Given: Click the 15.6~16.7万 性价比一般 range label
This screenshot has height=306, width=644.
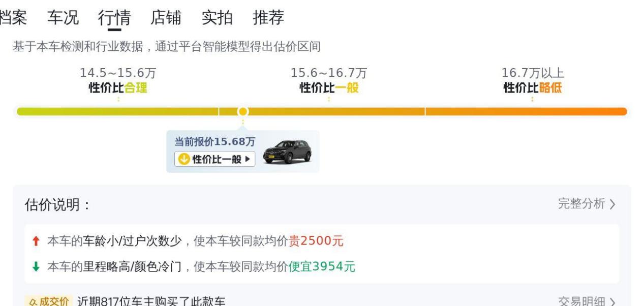Looking at the screenshot, I should click(329, 81).
